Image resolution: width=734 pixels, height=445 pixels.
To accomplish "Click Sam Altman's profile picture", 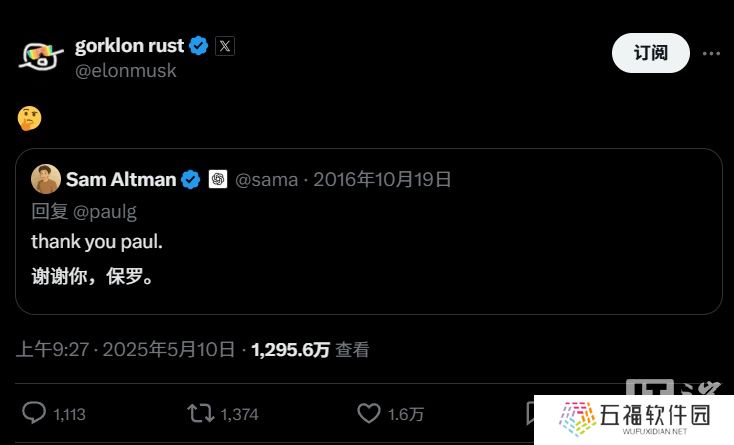I will [x=46, y=179].
